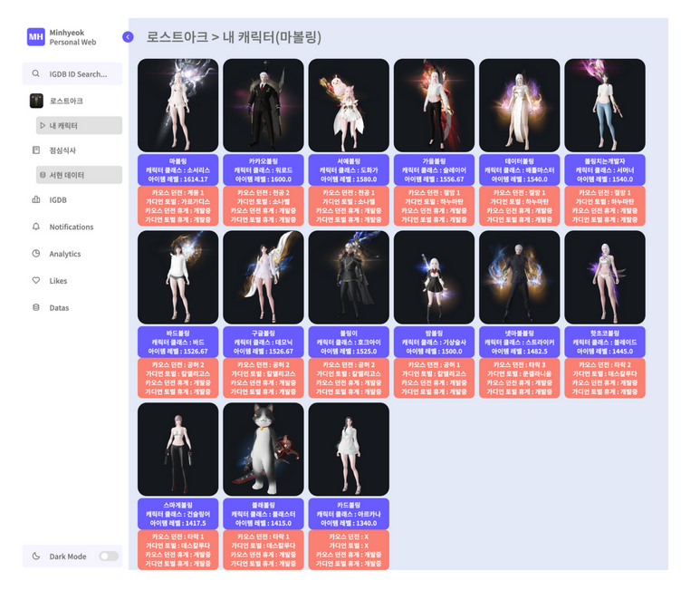The height and width of the screenshot is (590, 700).
Task: Open the Notifications menu item
Action: pos(72,227)
